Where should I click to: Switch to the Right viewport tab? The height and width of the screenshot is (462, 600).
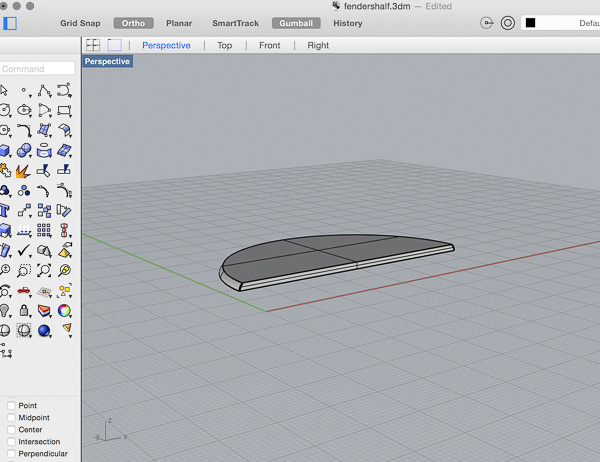318,45
